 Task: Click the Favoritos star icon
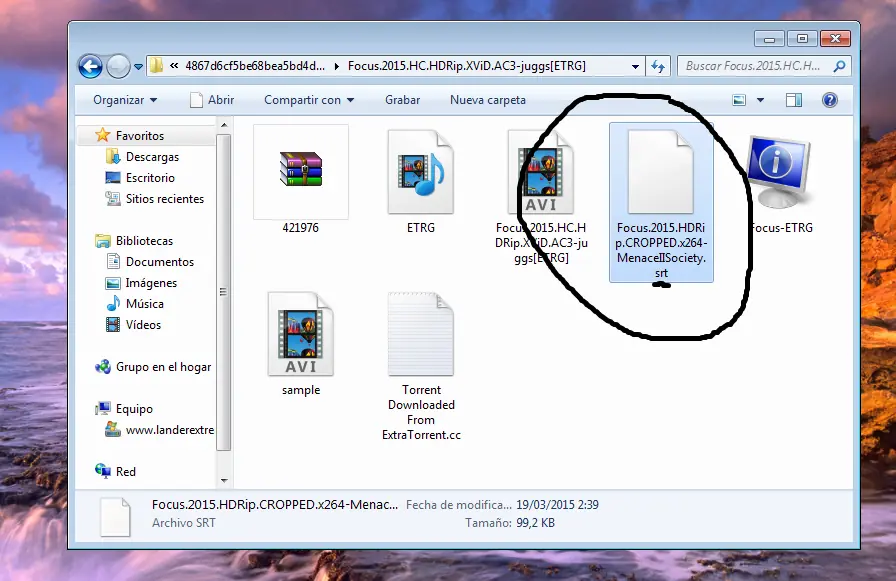pyautogui.click(x=103, y=135)
